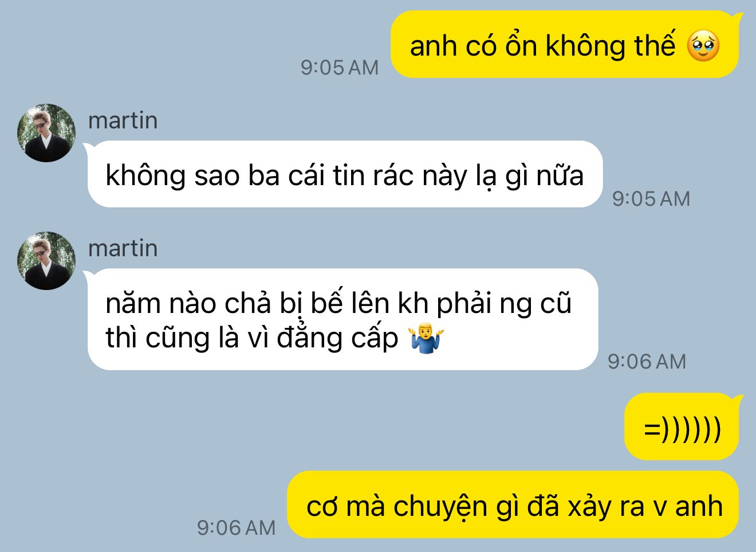This screenshot has width=756, height=552.
Task: Click the words 'đẳng cấp' in martin's message
Action: click(337, 338)
